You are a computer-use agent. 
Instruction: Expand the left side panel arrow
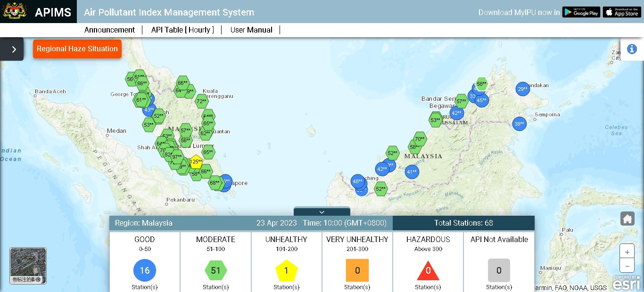click(14, 49)
